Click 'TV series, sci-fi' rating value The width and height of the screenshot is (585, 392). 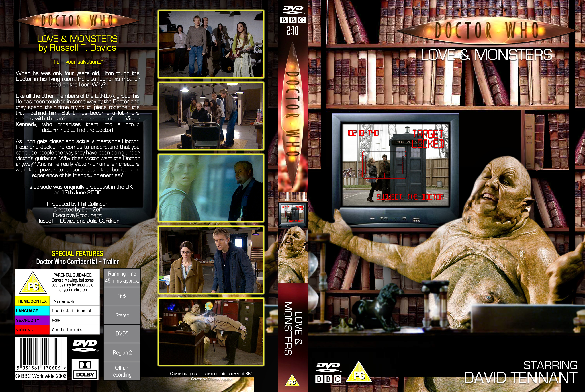pyautogui.click(x=63, y=301)
